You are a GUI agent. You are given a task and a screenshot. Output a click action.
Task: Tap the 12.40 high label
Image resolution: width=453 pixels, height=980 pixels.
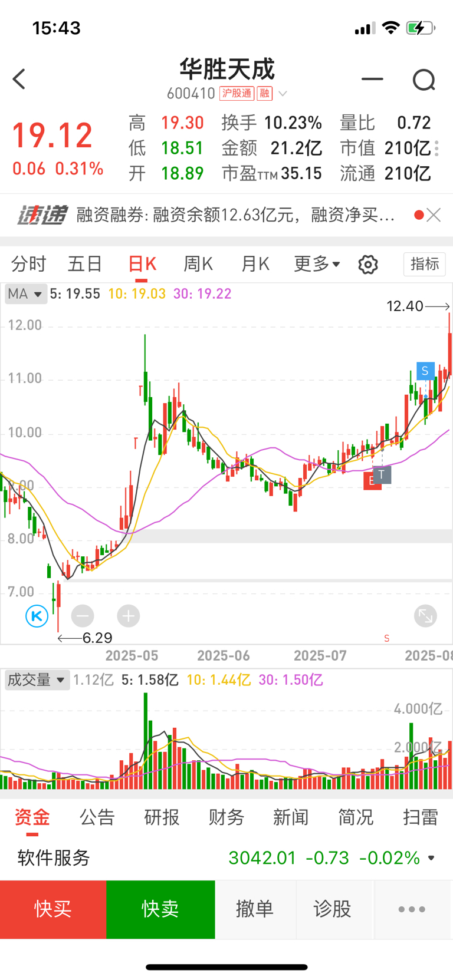(405, 306)
